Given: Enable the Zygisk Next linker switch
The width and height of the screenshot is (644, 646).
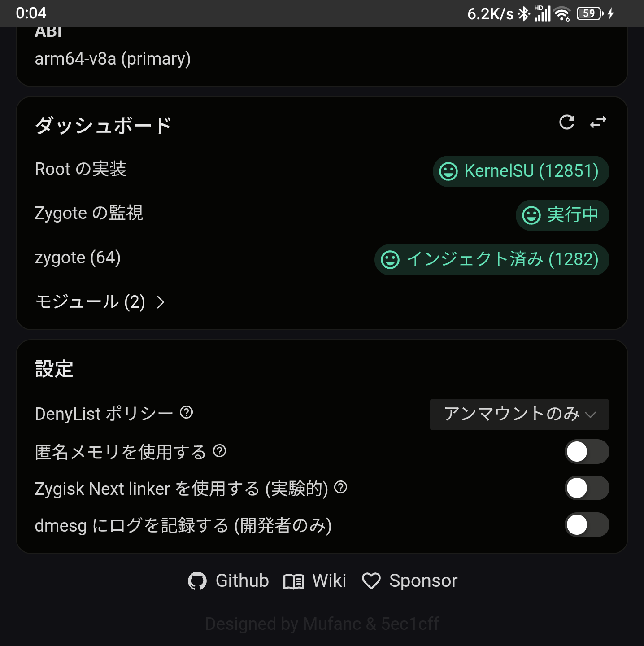Looking at the screenshot, I should [x=586, y=488].
